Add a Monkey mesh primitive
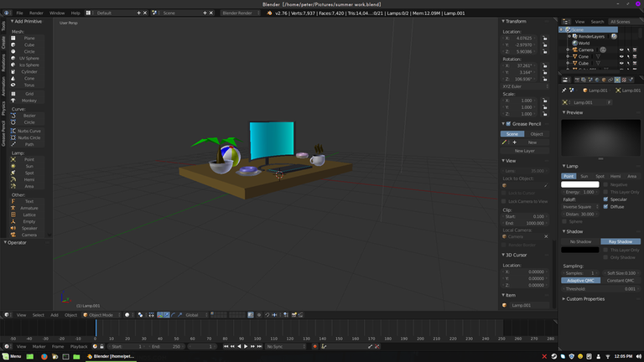 (x=29, y=101)
